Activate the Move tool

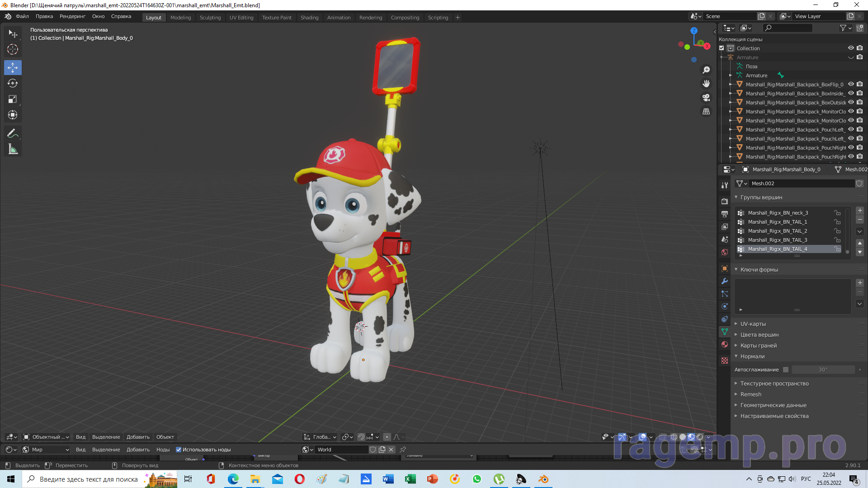tap(13, 68)
